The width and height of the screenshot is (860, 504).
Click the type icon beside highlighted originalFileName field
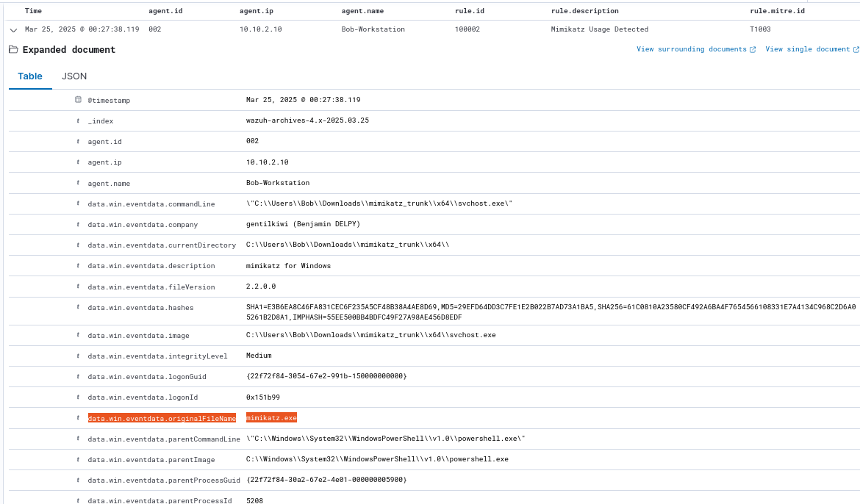click(78, 418)
